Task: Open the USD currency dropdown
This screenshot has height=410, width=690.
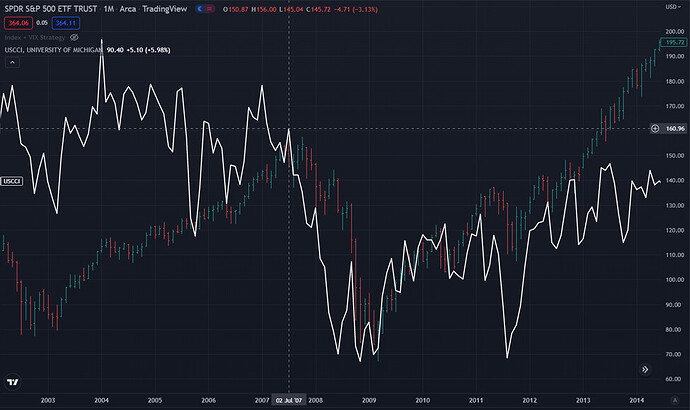Action: (x=673, y=7)
